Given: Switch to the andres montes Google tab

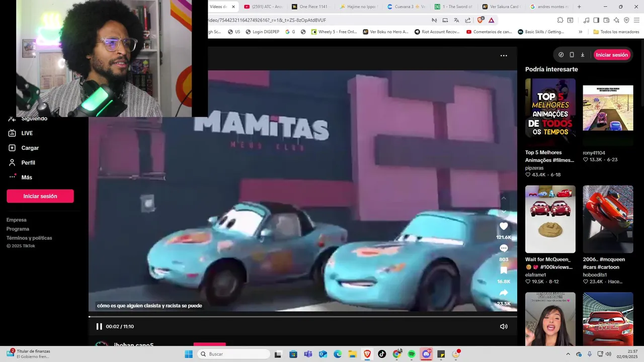Looking at the screenshot, I should point(548,7).
